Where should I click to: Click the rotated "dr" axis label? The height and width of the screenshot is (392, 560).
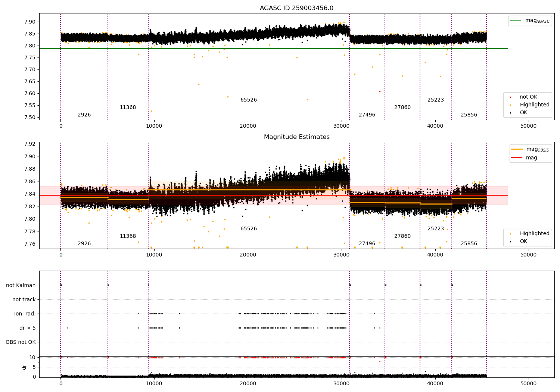pyautogui.click(x=24, y=367)
